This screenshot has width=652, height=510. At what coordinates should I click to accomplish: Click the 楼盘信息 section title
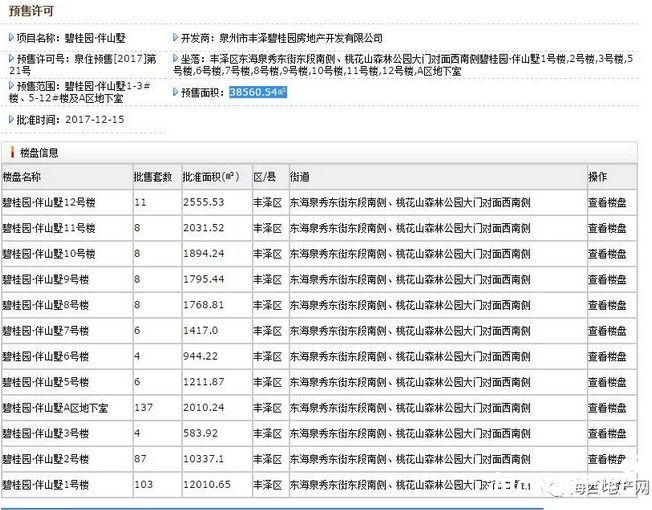tap(39, 153)
